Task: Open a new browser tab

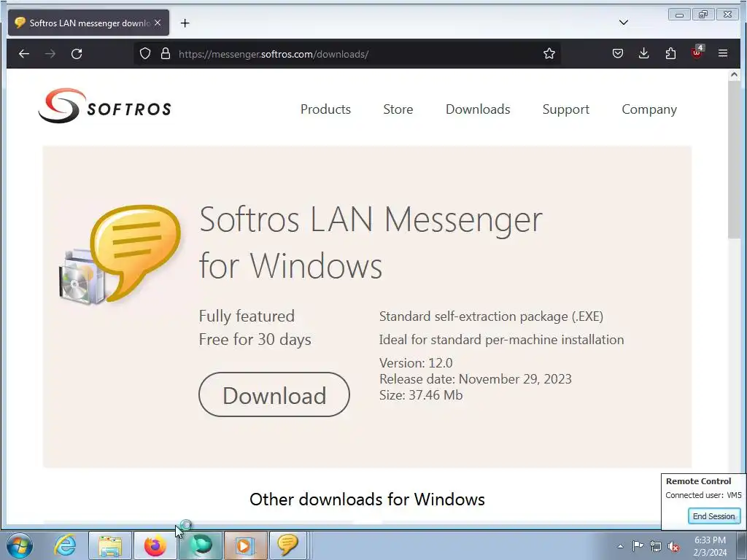Action: click(x=185, y=23)
